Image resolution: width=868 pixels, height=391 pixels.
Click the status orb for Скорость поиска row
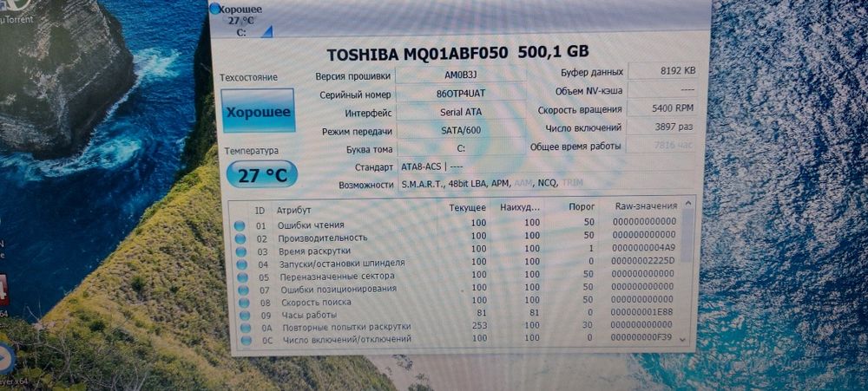pos(243,303)
